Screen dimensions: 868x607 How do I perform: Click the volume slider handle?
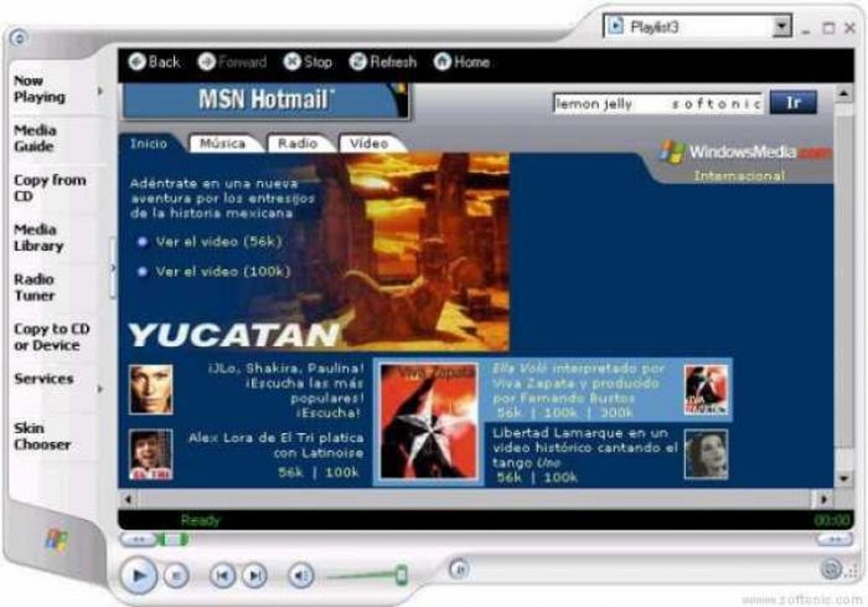402,576
